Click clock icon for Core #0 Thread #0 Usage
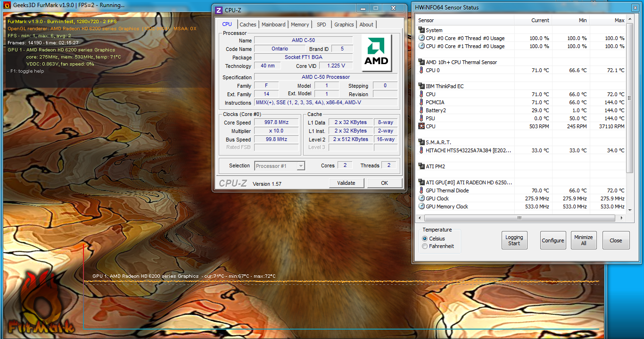Screen dimensions: 644x339 pyautogui.click(x=421, y=38)
